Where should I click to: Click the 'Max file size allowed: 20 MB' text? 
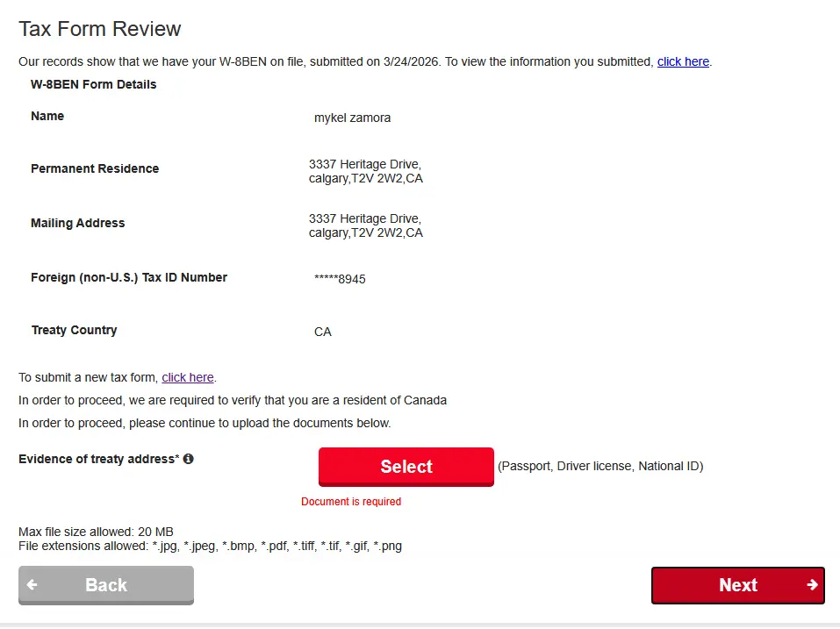pyautogui.click(x=96, y=532)
